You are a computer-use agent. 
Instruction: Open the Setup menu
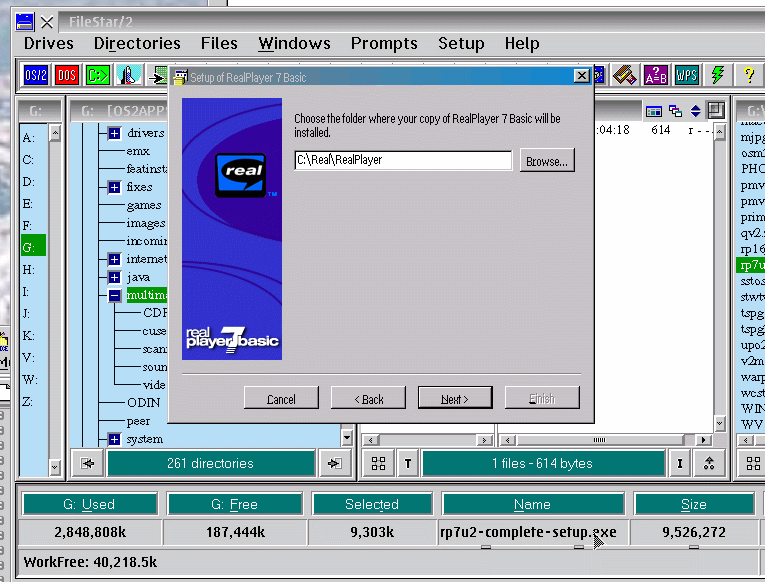pos(461,43)
